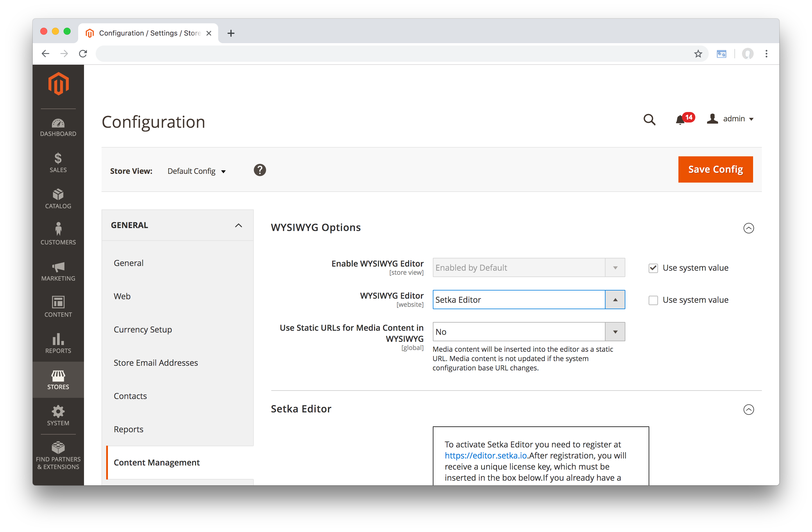Open the editor.setka.io registration link
This screenshot has width=812, height=532.
click(x=486, y=456)
